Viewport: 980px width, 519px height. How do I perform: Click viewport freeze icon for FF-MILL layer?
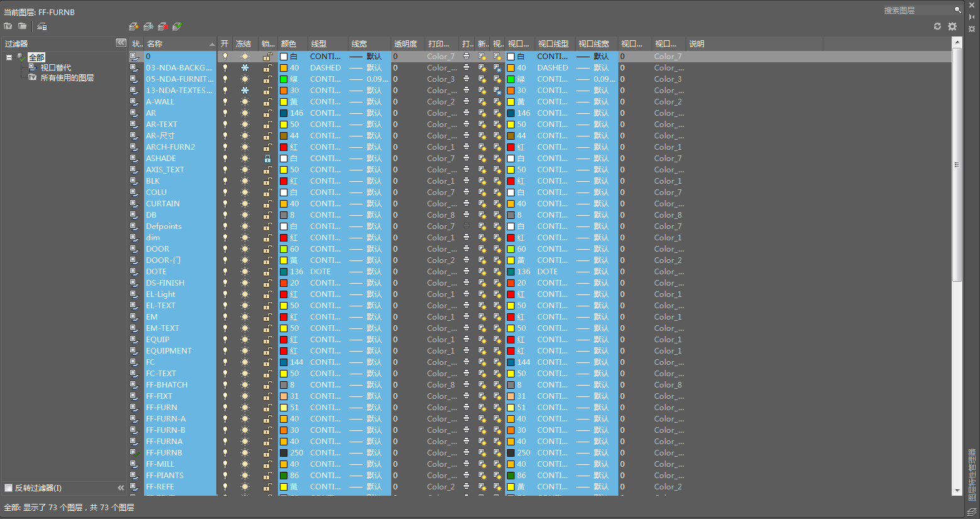[498, 464]
